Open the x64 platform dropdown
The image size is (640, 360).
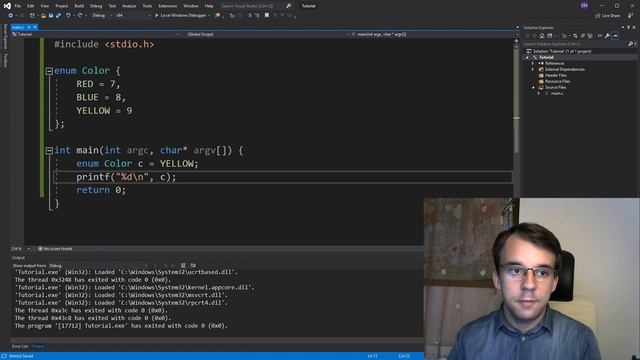[x=133, y=16]
